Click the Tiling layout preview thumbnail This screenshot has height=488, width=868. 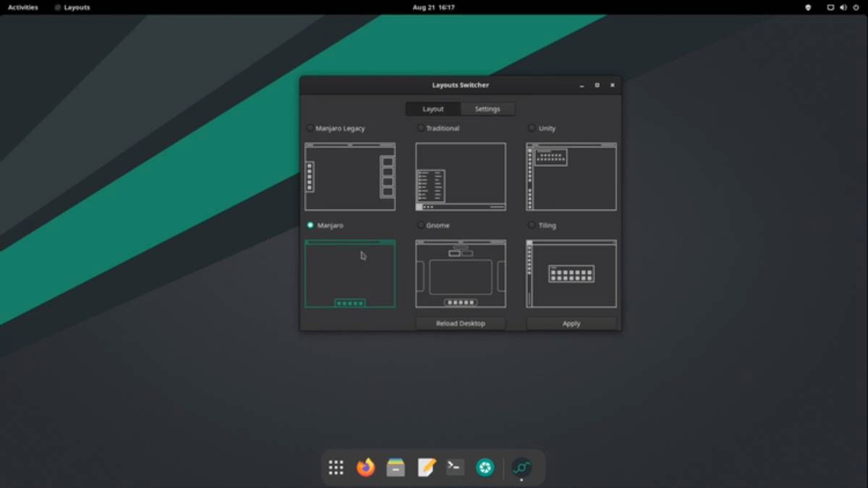point(571,274)
